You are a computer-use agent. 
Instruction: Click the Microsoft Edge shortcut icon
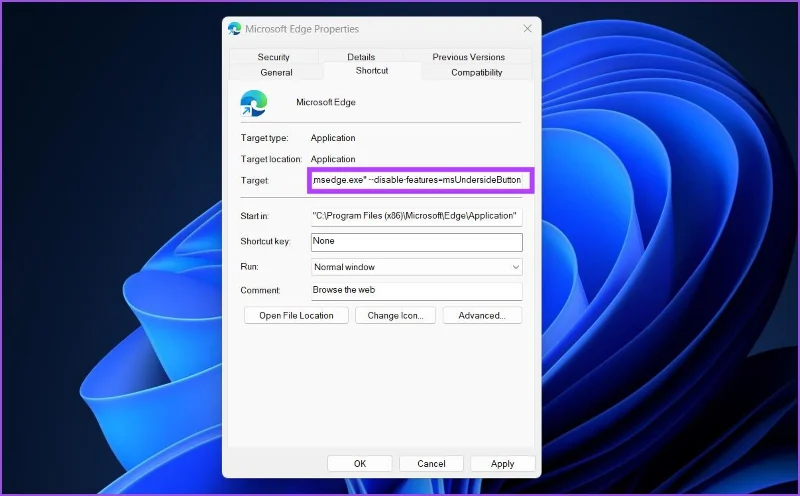pyautogui.click(x=254, y=103)
